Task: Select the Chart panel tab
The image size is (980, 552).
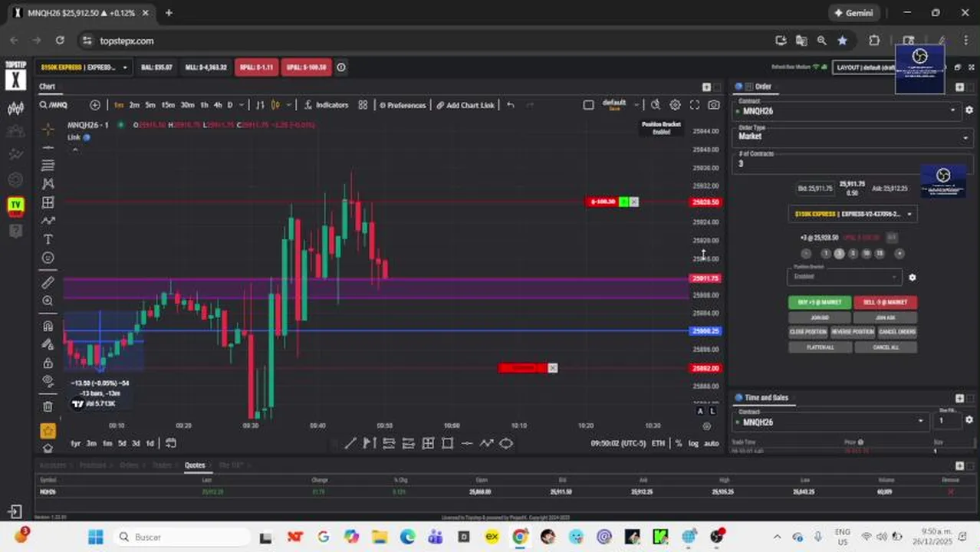Action: pos(48,87)
